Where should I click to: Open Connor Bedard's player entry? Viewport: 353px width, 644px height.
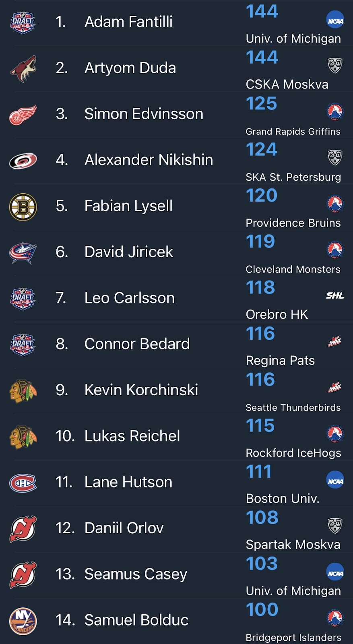pyautogui.click(x=137, y=344)
